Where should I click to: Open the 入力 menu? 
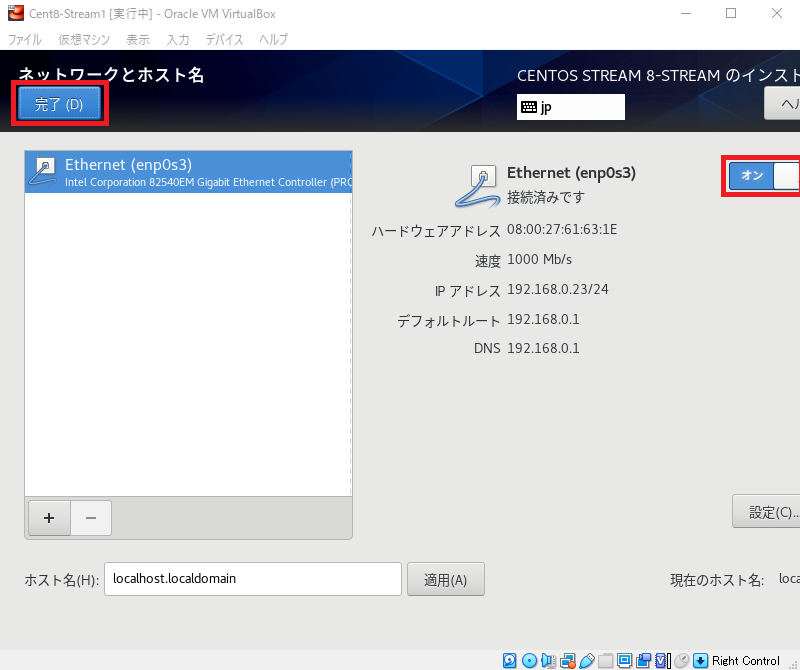click(x=178, y=39)
